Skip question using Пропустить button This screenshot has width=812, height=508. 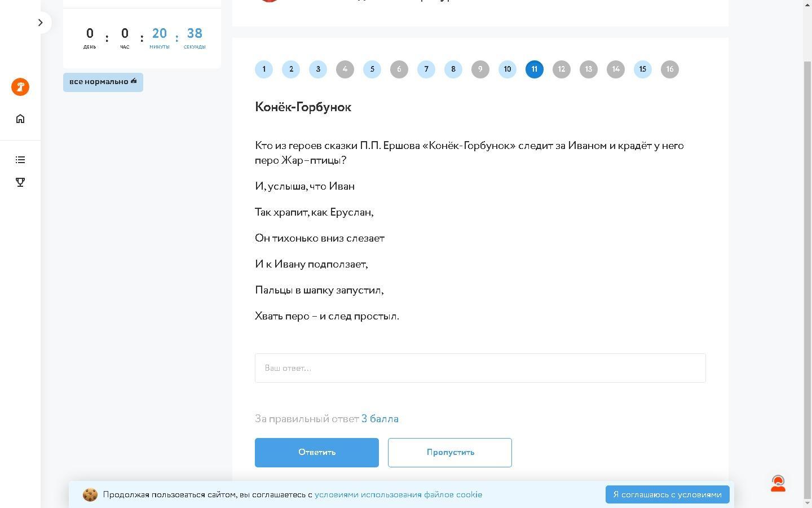pos(449,453)
